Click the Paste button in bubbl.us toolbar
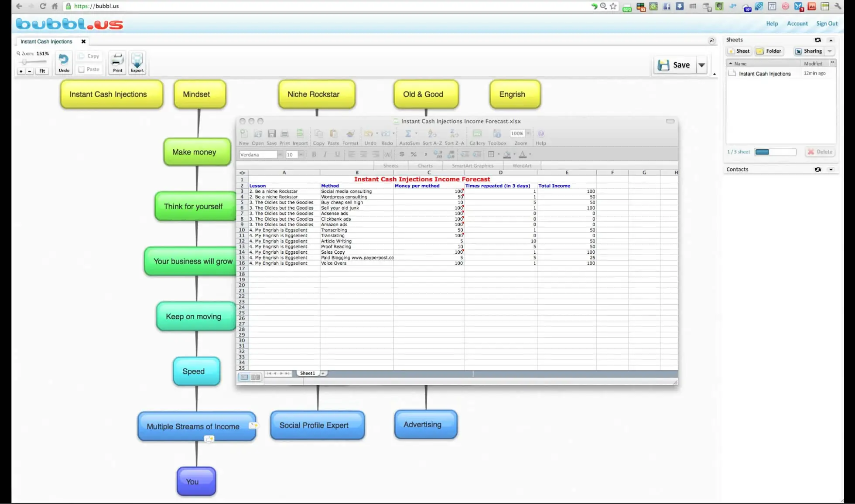855x504 pixels. [x=89, y=69]
